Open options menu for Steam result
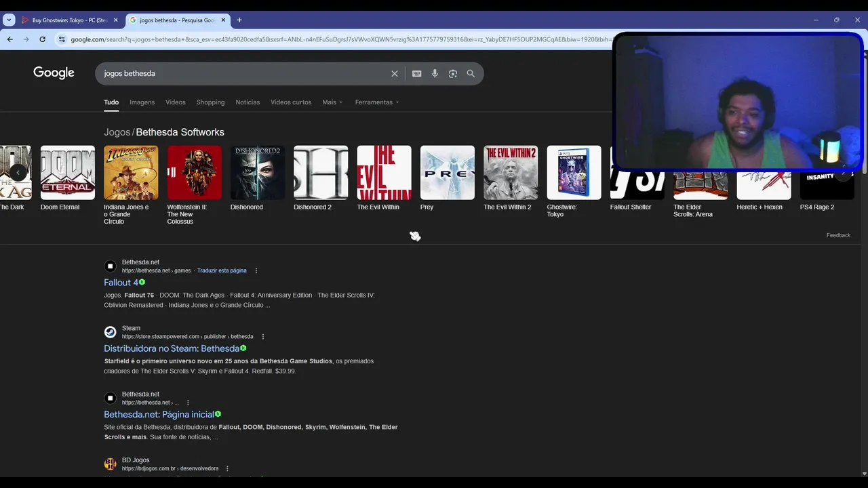 [x=262, y=337]
